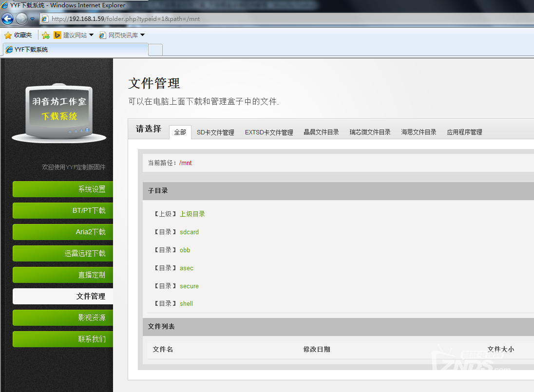Open the 影视资源 sidebar menu
This screenshot has width=534, height=392.
63,318
